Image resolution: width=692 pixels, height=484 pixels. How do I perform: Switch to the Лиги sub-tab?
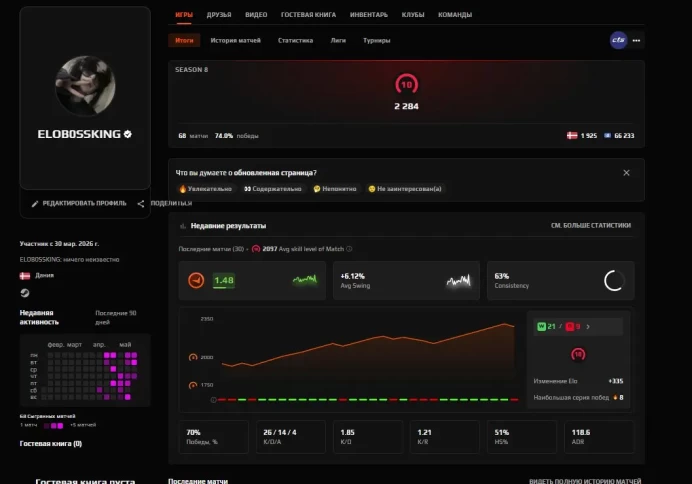(338, 40)
